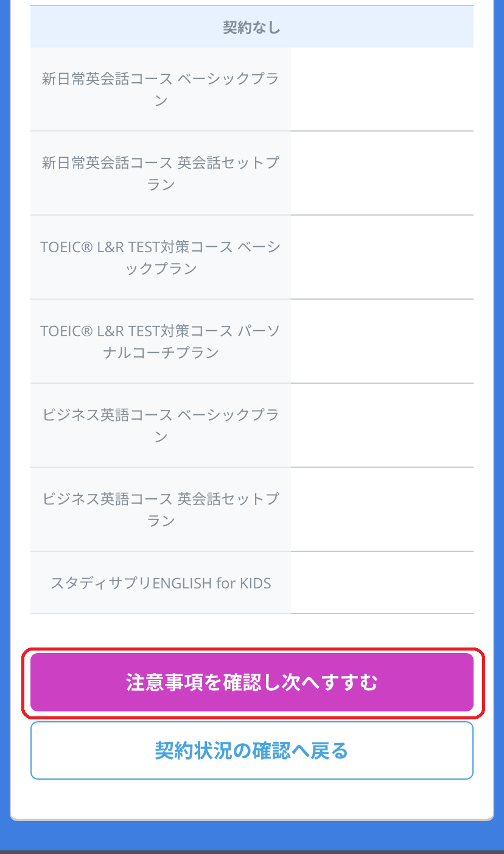Select the 新日常英会話コース 英会話セットプラン row label
The height and width of the screenshot is (854, 504).
(x=161, y=173)
